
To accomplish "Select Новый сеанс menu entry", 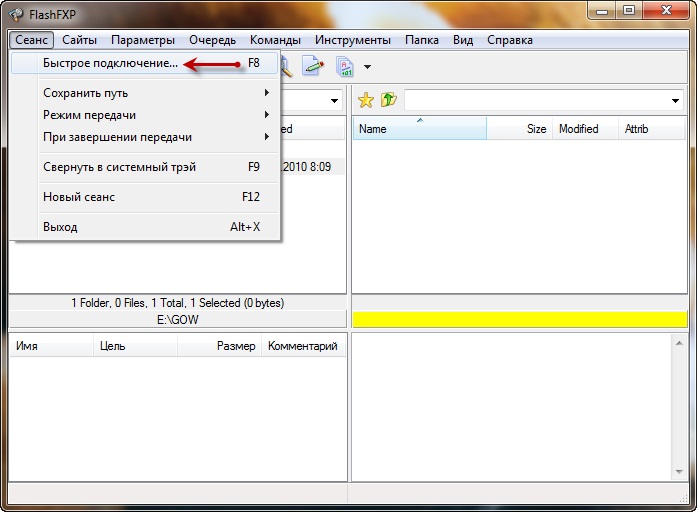I will pos(79,197).
